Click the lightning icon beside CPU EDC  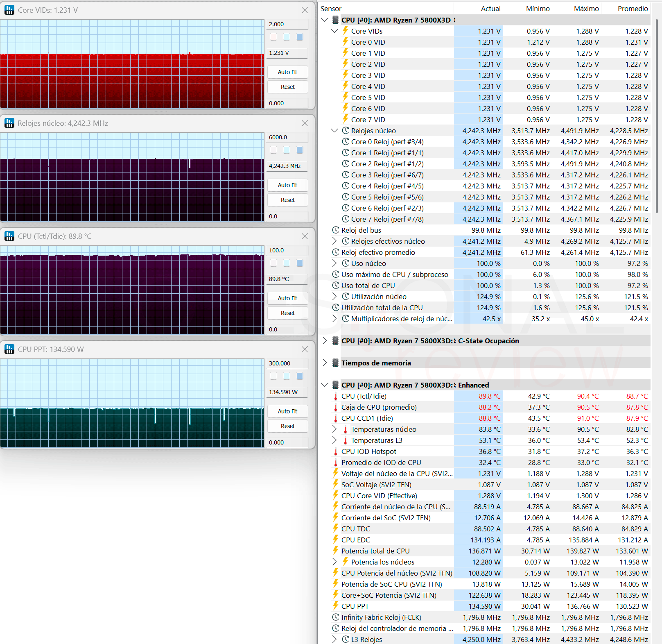(336, 540)
